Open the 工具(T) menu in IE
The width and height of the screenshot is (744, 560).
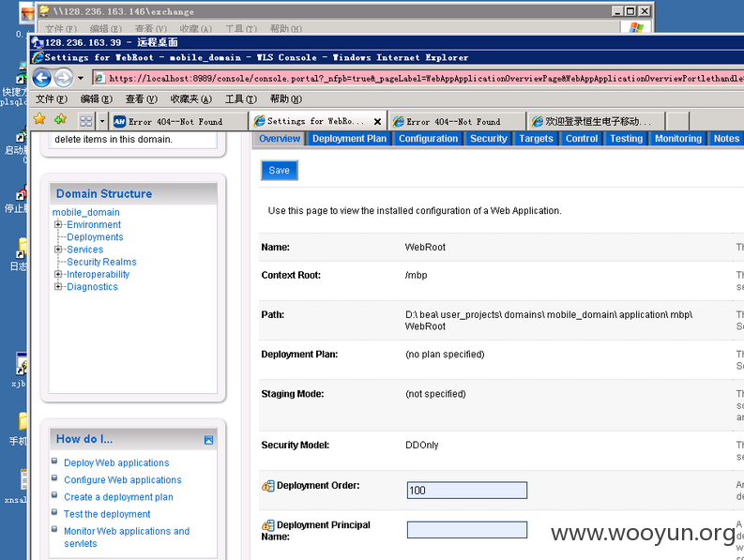[240, 98]
